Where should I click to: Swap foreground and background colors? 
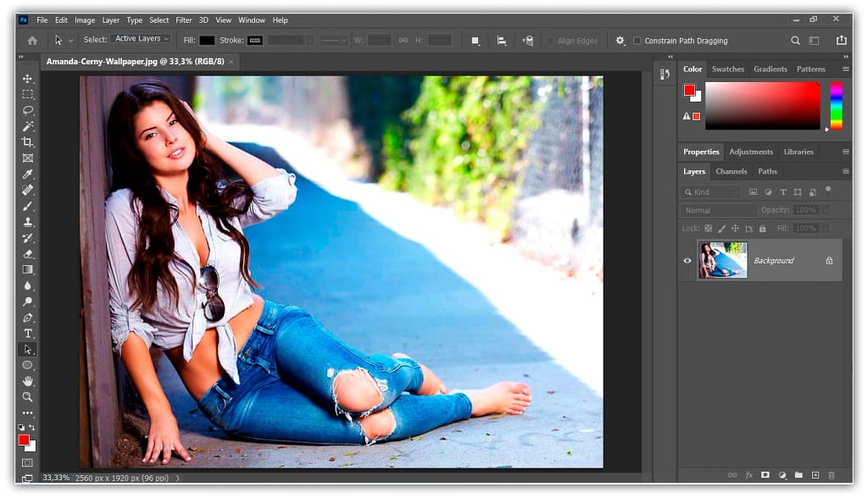pos(32,427)
